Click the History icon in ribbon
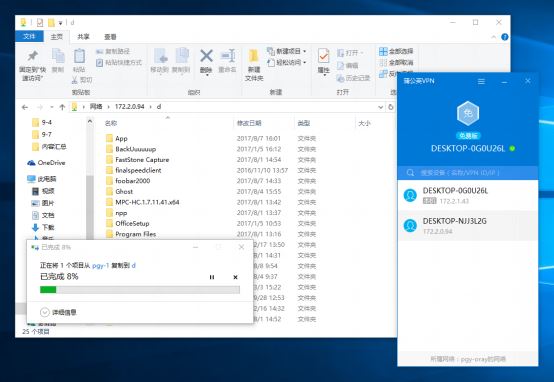 tap(340, 78)
